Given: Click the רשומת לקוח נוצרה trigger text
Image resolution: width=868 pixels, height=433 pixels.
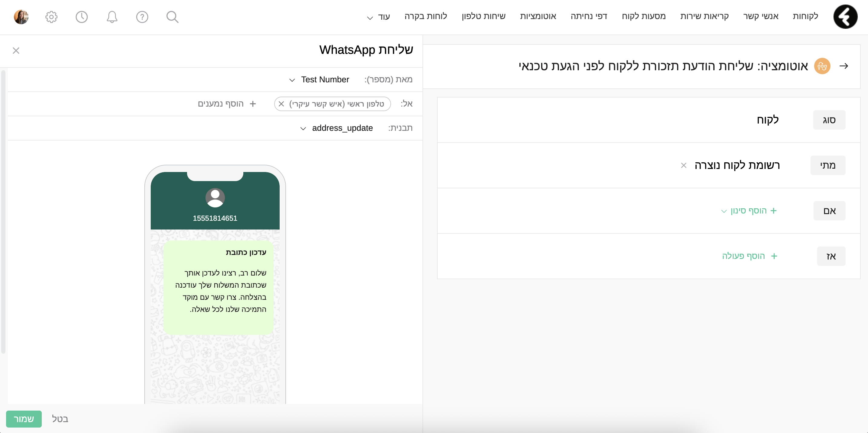Looking at the screenshot, I should pos(737,165).
